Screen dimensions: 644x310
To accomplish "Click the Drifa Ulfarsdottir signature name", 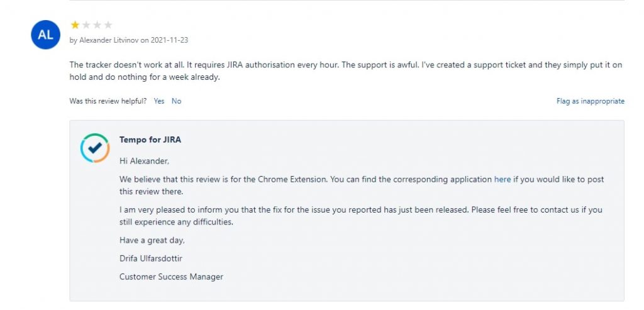I will click(151, 258).
